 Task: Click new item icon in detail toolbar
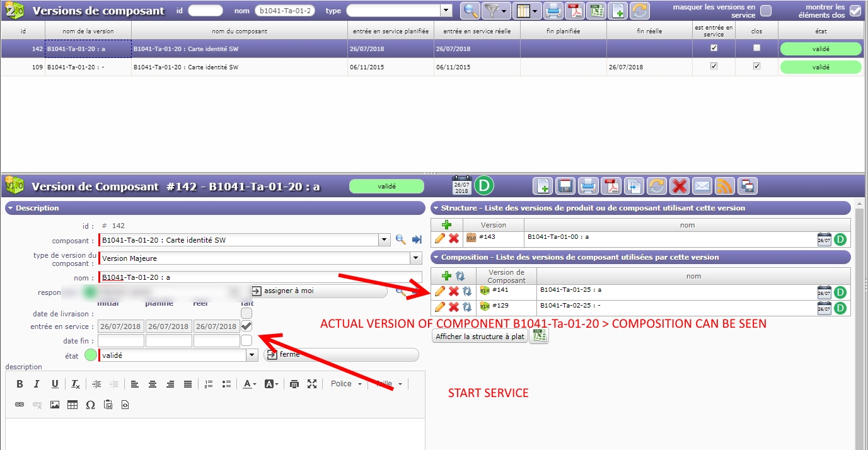pyautogui.click(x=543, y=186)
